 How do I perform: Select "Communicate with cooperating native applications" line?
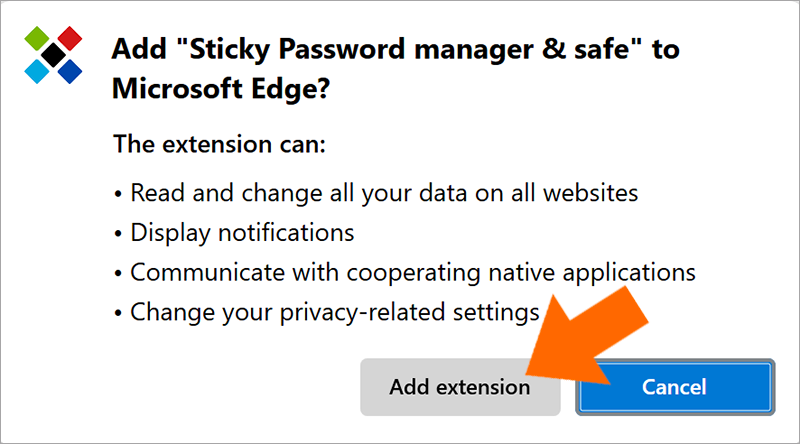pyautogui.click(x=413, y=273)
